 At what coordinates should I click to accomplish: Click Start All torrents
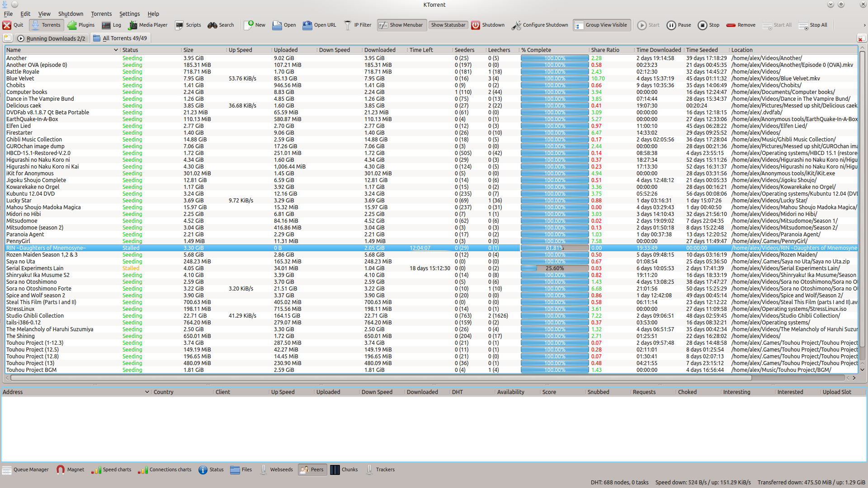pyautogui.click(x=777, y=25)
